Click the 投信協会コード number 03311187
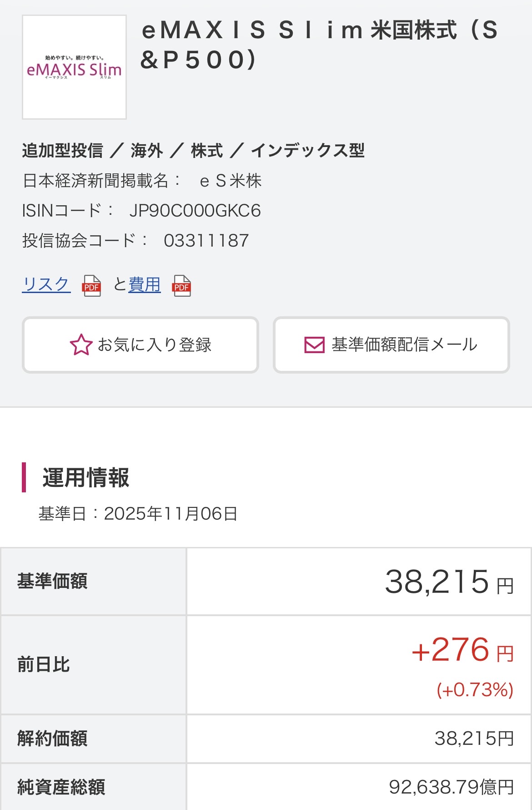This screenshot has height=810, width=532. click(206, 241)
